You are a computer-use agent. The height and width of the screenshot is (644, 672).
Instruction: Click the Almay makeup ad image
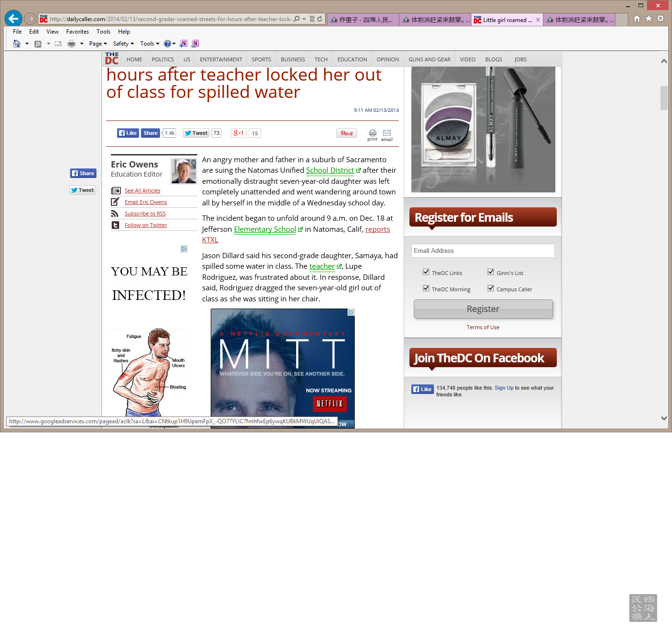tap(483, 130)
